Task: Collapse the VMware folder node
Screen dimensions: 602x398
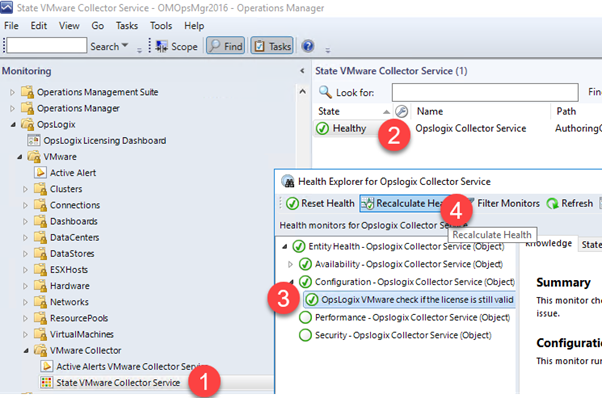Action: coord(19,157)
